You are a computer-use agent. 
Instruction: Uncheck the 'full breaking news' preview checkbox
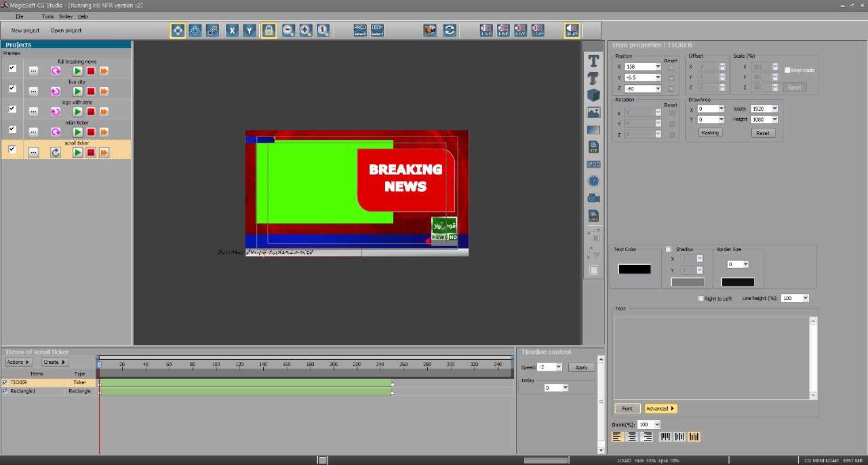coord(12,69)
